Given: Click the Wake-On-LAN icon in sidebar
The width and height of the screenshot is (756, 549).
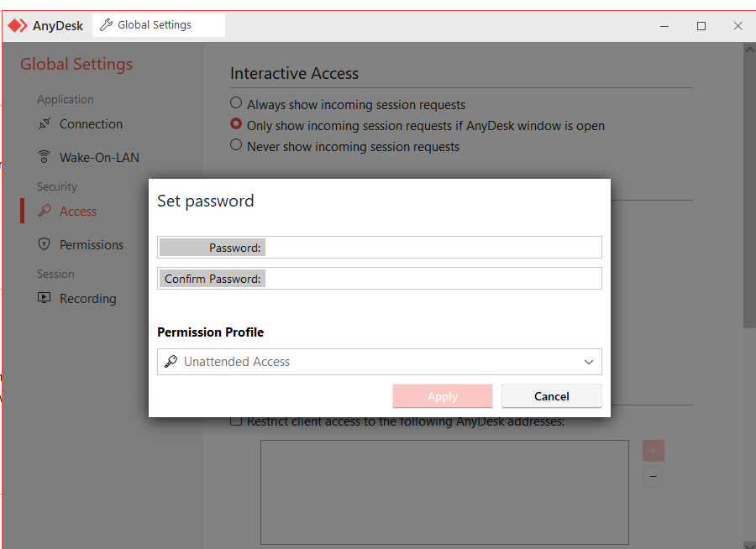Looking at the screenshot, I should click(45, 158).
